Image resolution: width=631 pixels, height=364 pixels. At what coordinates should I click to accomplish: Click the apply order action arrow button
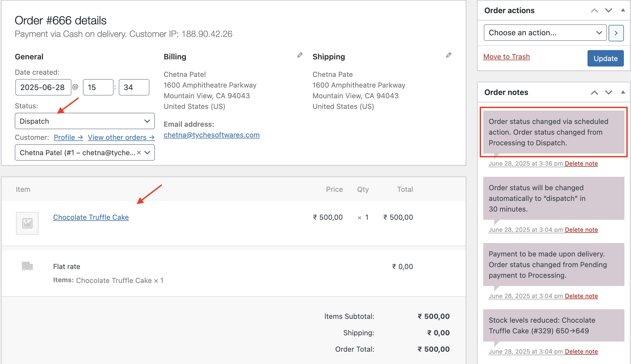click(x=616, y=33)
